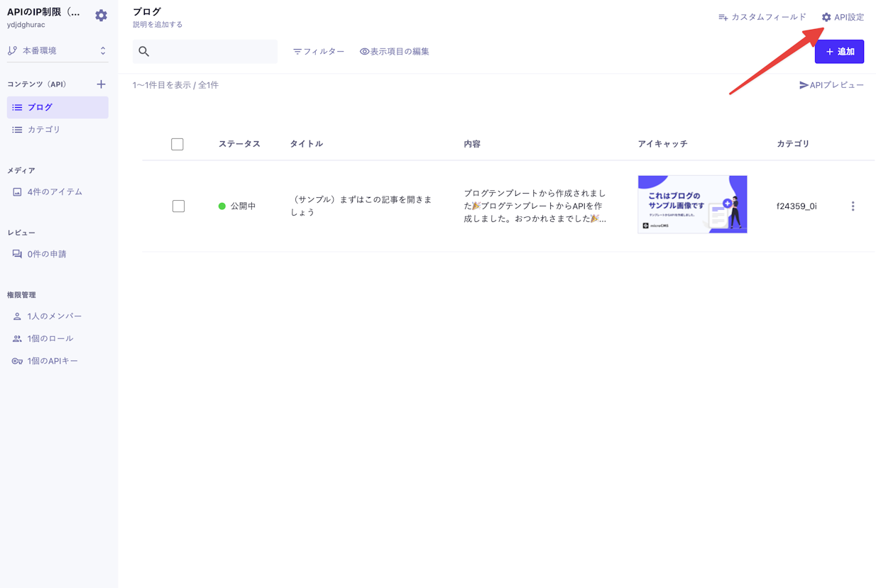Open service settings gear icon in sidebar
Viewport: 876px width, 588px height.
click(x=101, y=16)
